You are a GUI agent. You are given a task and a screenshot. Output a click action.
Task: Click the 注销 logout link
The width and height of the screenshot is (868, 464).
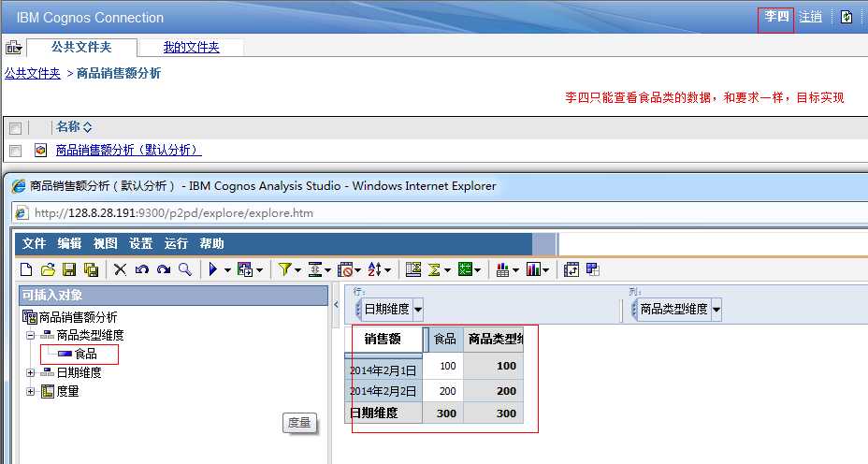pos(810,17)
